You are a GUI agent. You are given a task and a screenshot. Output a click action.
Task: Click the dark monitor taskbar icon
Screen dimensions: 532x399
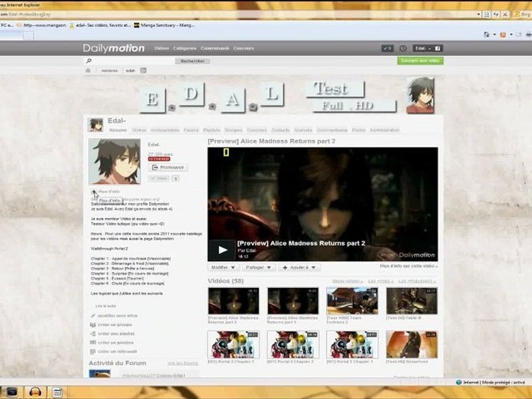pos(12,392)
